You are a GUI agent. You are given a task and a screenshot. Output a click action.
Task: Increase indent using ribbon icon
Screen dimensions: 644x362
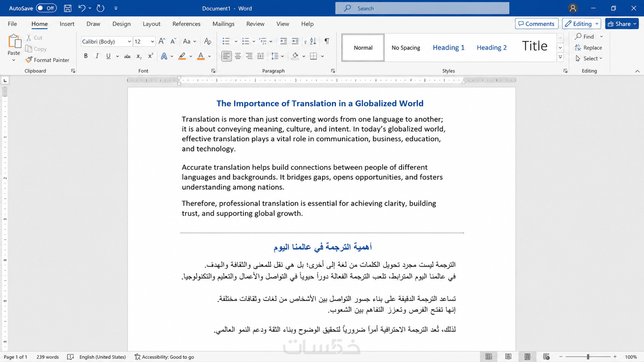pyautogui.click(x=295, y=41)
